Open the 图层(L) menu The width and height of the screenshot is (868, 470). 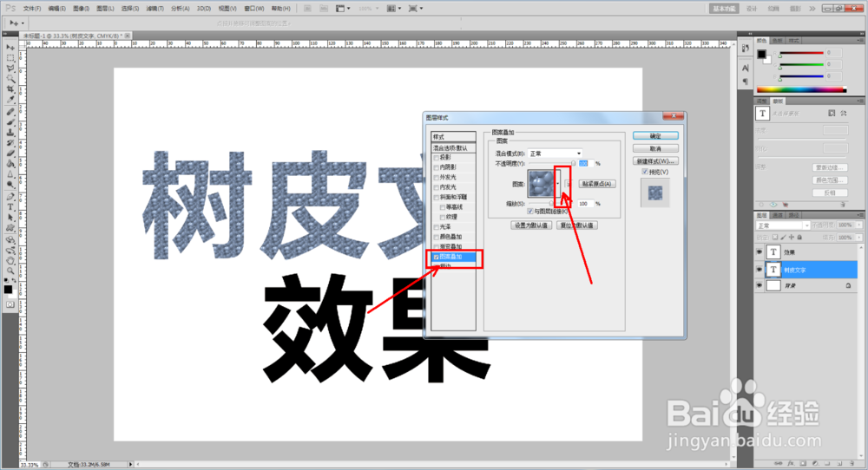105,9
